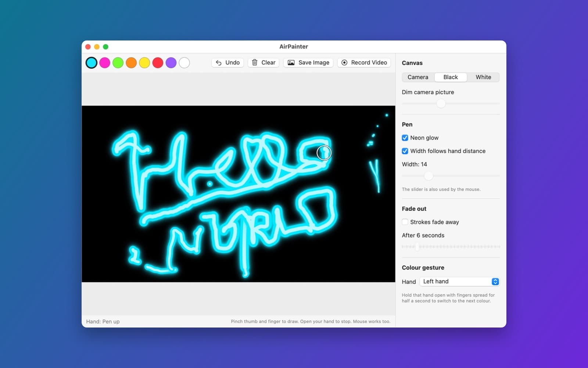
Task: Click the fade out seconds slider
Action: click(x=451, y=247)
